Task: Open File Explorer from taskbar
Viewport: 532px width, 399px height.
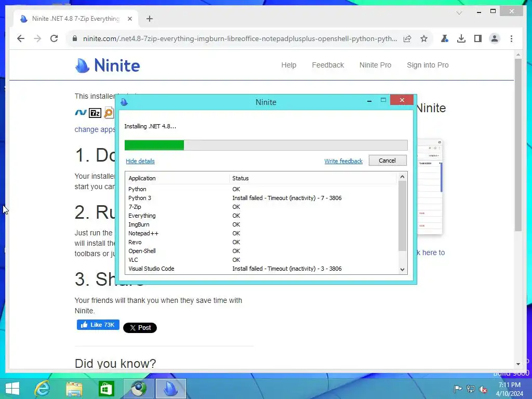Action: coord(74,389)
